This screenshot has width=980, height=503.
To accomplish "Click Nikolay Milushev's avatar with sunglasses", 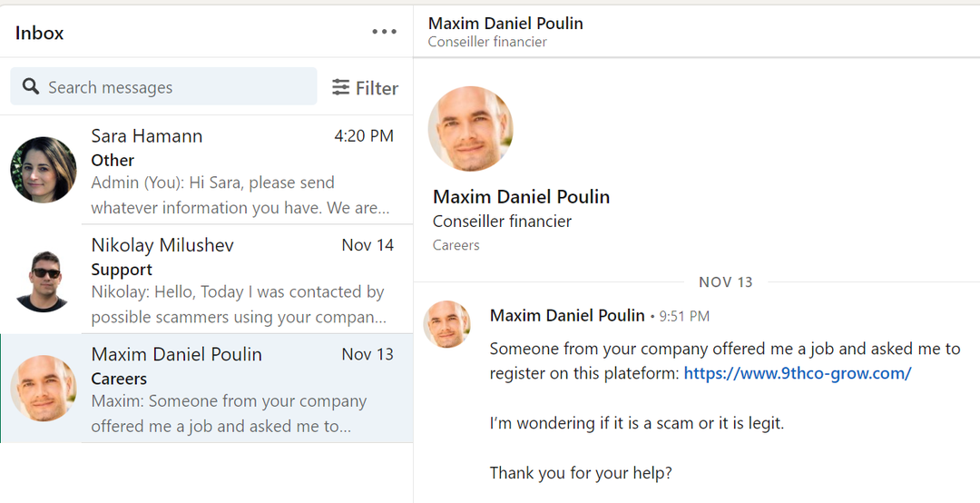I will pyautogui.click(x=44, y=279).
